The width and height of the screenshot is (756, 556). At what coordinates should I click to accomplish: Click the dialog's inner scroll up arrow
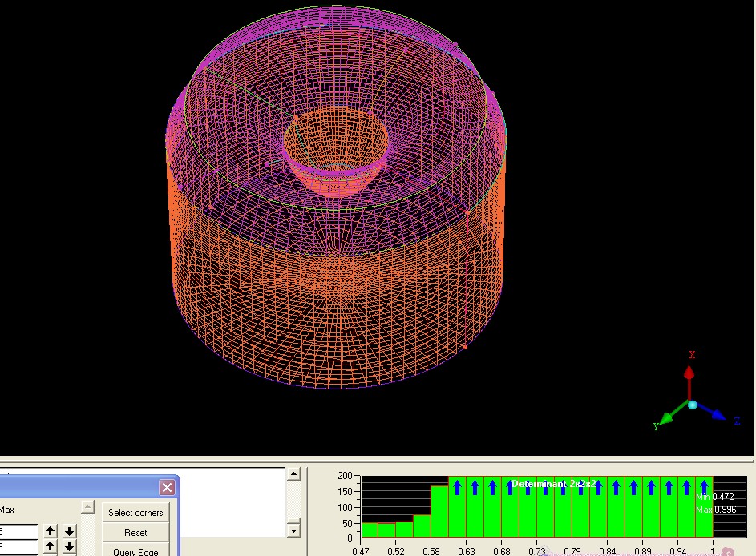click(88, 506)
